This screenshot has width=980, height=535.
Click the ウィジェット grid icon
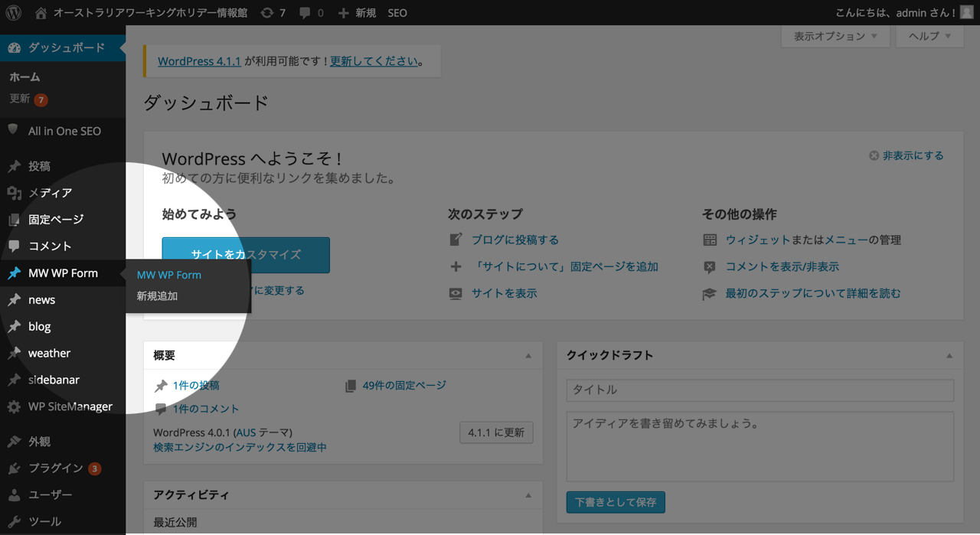coord(710,240)
